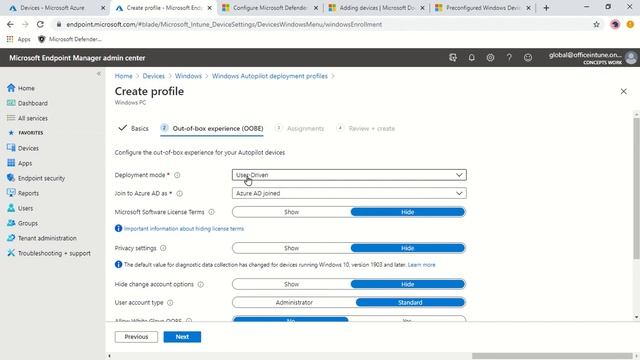This screenshot has width=640, height=360.
Task: Click the Next button
Action: point(182,337)
